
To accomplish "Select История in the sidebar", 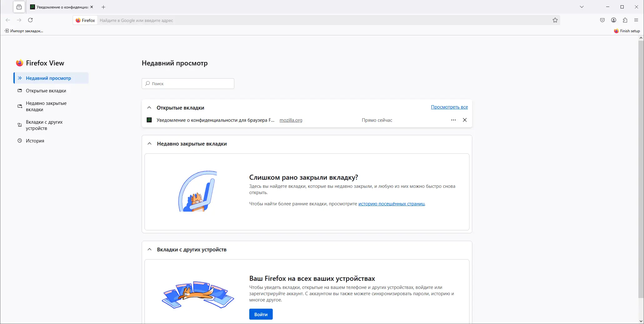I will 35,141.
